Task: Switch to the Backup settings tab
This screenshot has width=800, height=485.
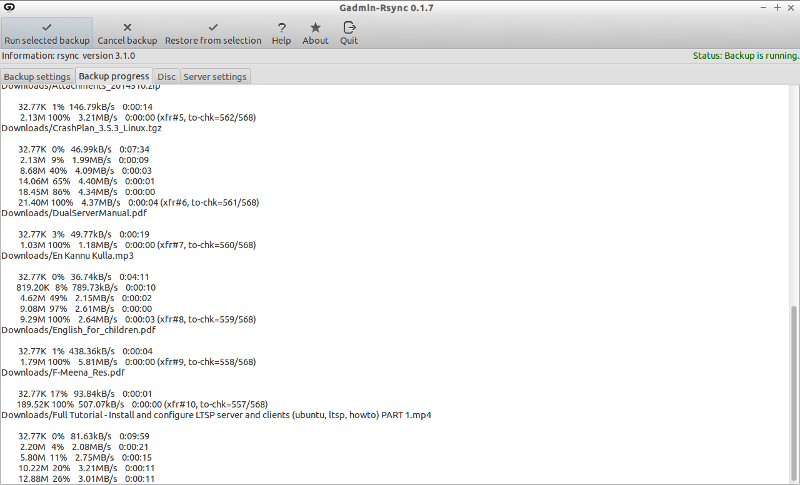Action: tap(37, 76)
